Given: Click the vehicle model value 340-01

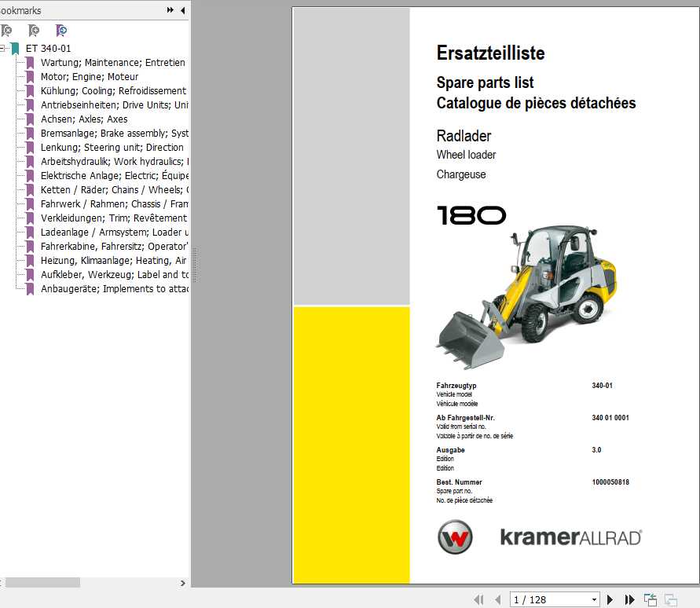Looking at the screenshot, I should click(603, 385).
